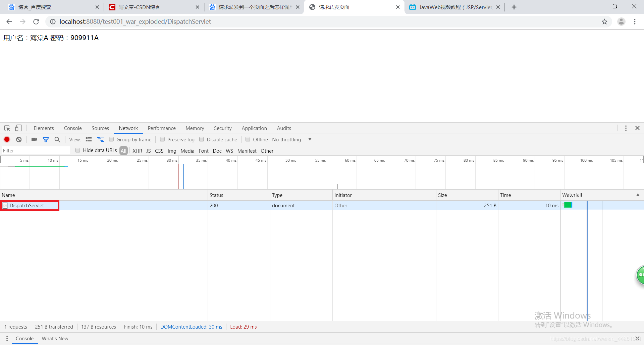Image resolution: width=644 pixels, height=345 pixels.
Task: Sort by the Initiator column header
Action: click(x=384, y=195)
